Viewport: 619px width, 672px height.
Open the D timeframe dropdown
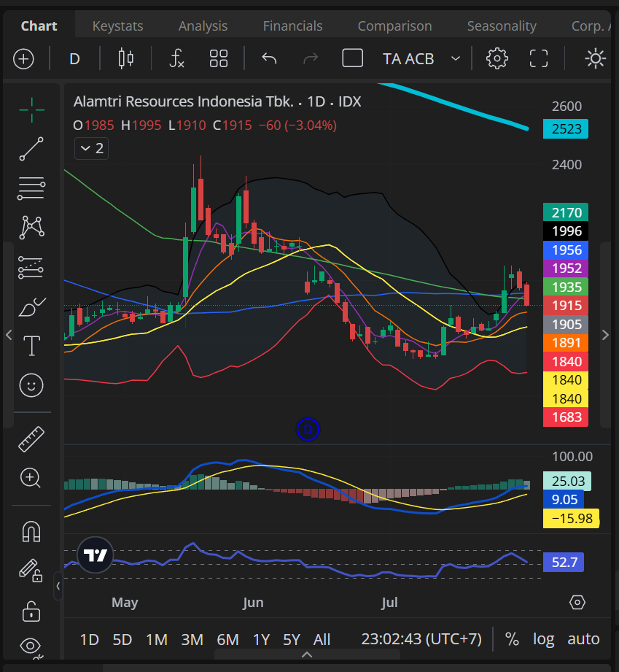[74, 58]
